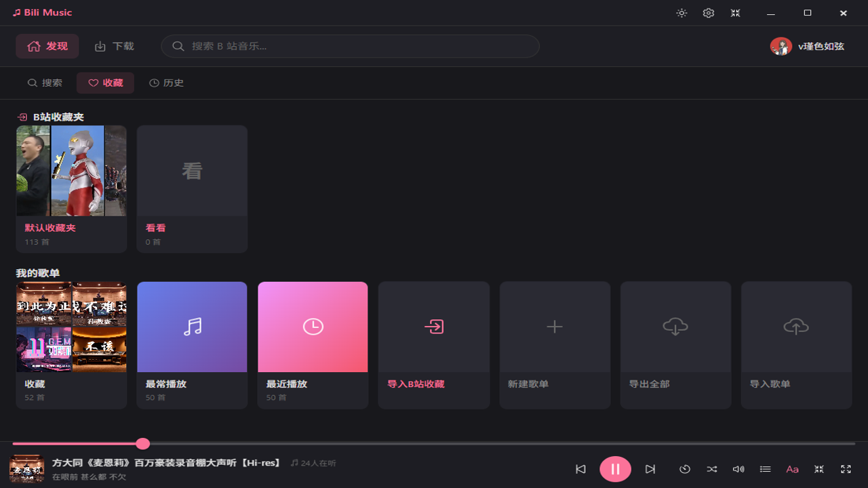Click the 最近播放 title text
Screen dimensions: 868x488
(x=287, y=384)
